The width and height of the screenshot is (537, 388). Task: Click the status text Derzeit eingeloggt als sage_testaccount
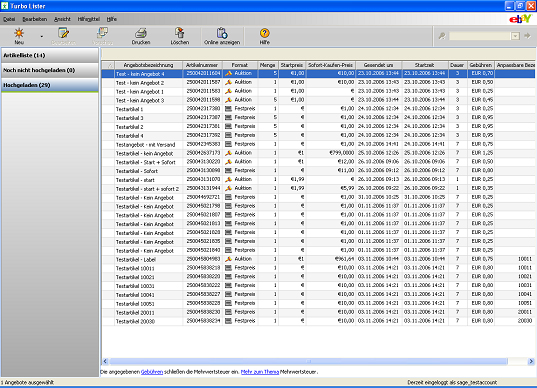pyautogui.click(x=452, y=382)
